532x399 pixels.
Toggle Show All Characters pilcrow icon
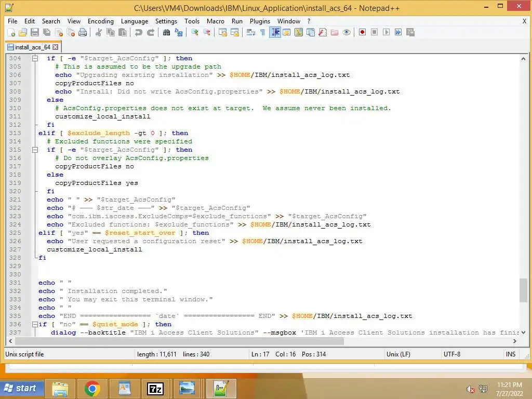pos(262,32)
